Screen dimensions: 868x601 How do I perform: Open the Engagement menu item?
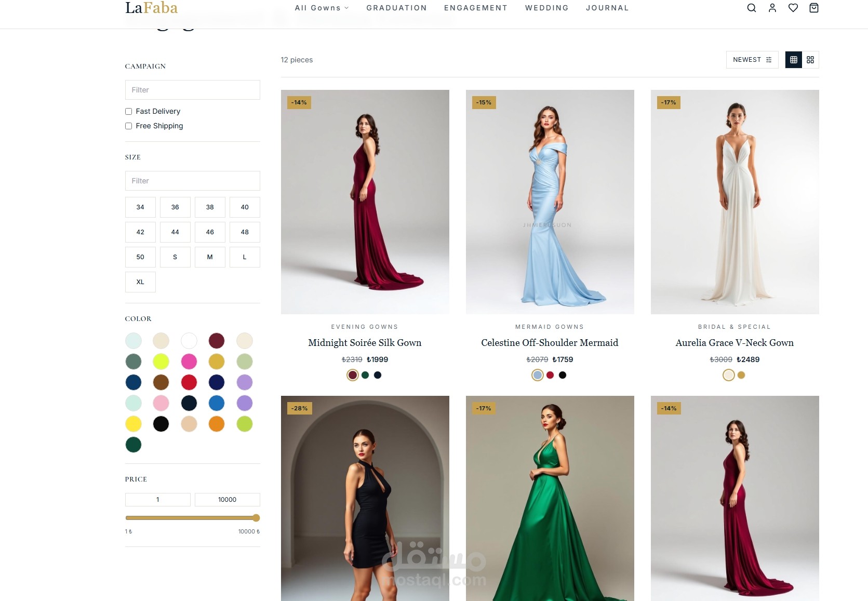point(475,8)
